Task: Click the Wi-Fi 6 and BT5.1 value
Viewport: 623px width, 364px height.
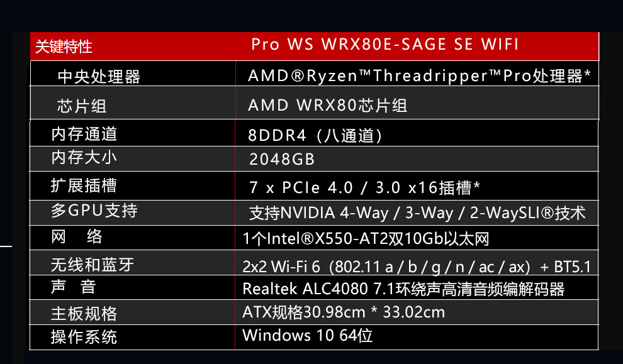Action: point(417,267)
